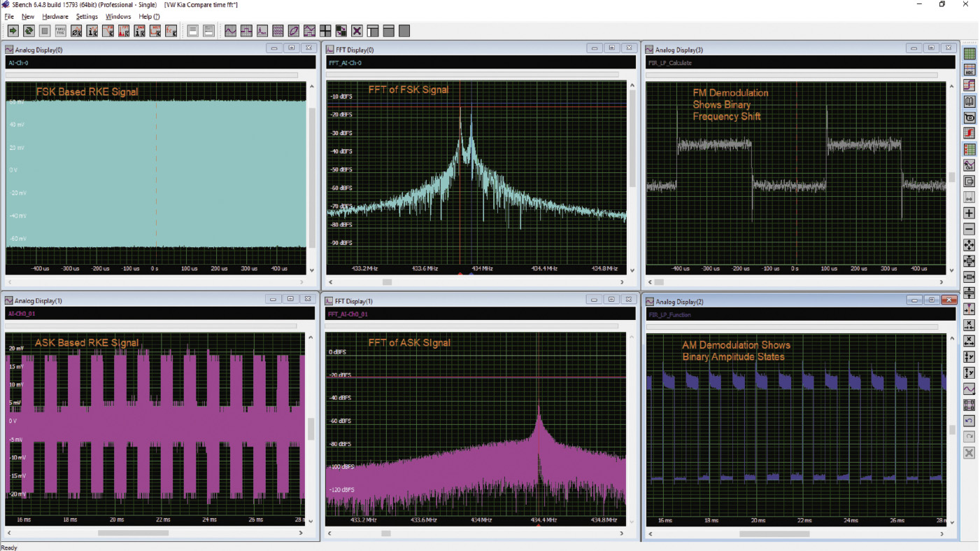Minimize the Analog Display(3) sub-window
The height and width of the screenshot is (551, 980).
click(914, 48)
